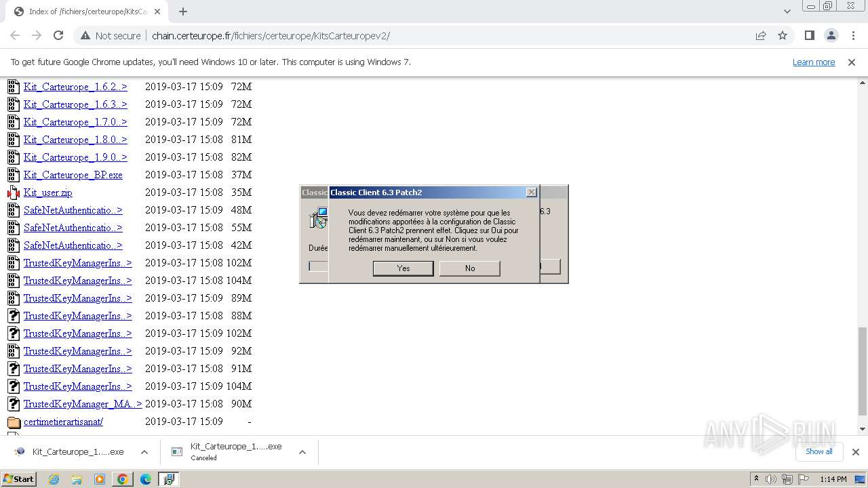Share this page from the address bar
The width and height of the screenshot is (868, 488).
coord(761,36)
